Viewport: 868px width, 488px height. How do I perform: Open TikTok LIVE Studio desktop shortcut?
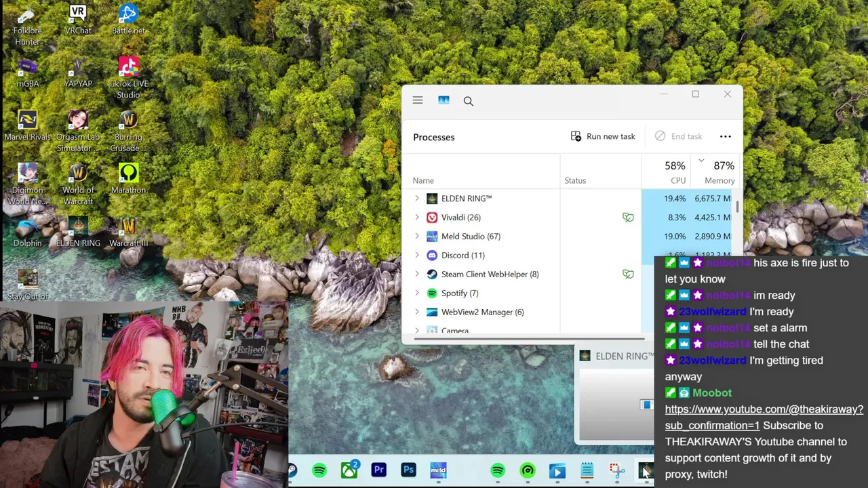pyautogui.click(x=128, y=78)
